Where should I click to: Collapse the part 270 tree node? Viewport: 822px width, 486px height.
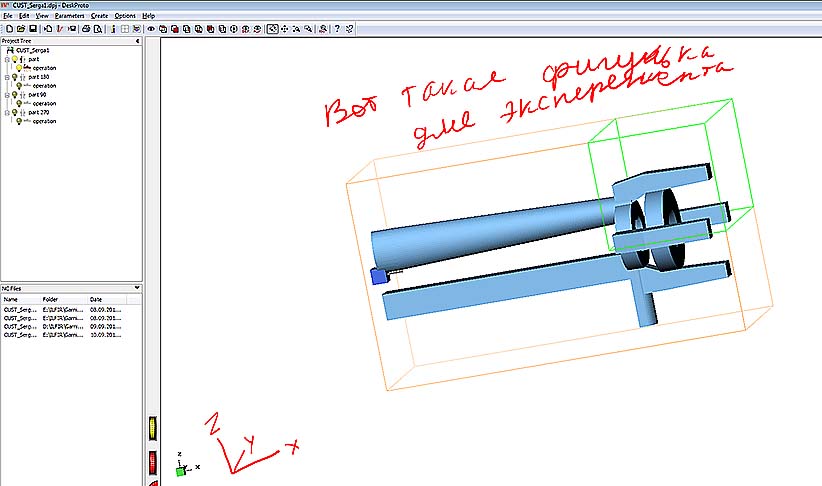click(x=6, y=112)
